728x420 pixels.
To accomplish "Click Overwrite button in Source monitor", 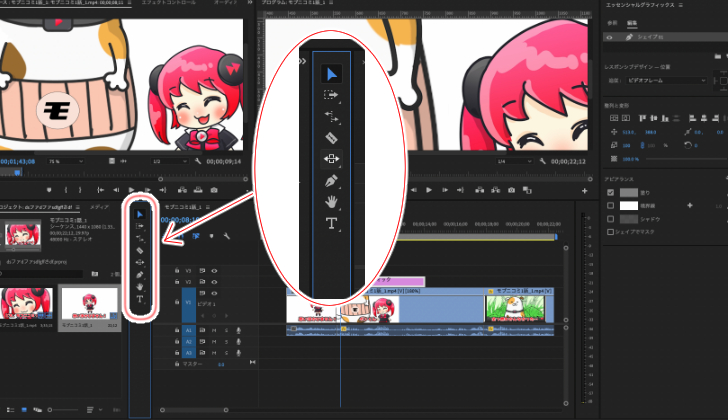I will 198,190.
